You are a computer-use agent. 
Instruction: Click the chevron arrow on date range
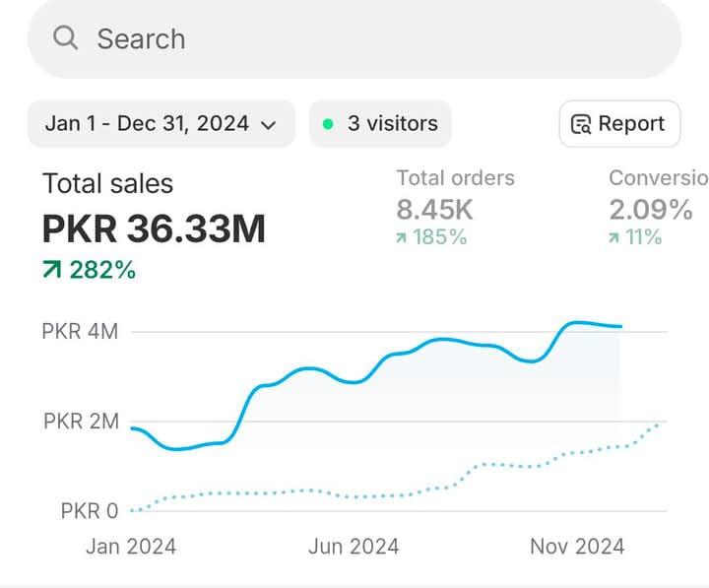268,125
